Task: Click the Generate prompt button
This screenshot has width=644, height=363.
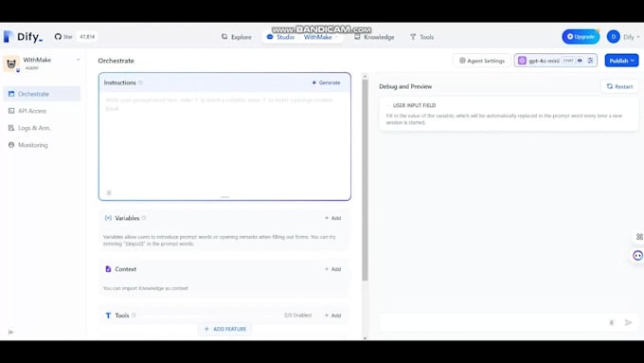Action: (x=326, y=82)
